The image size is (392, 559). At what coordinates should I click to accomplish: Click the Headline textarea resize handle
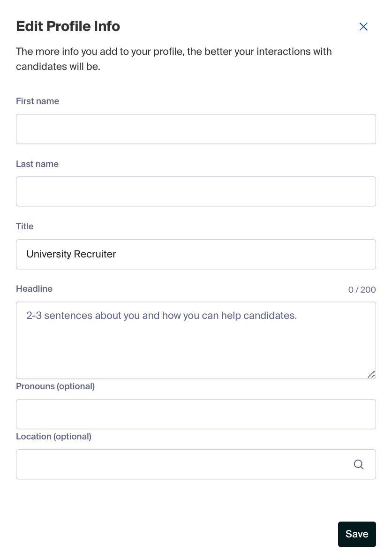pyautogui.click(x=371, y=374)
